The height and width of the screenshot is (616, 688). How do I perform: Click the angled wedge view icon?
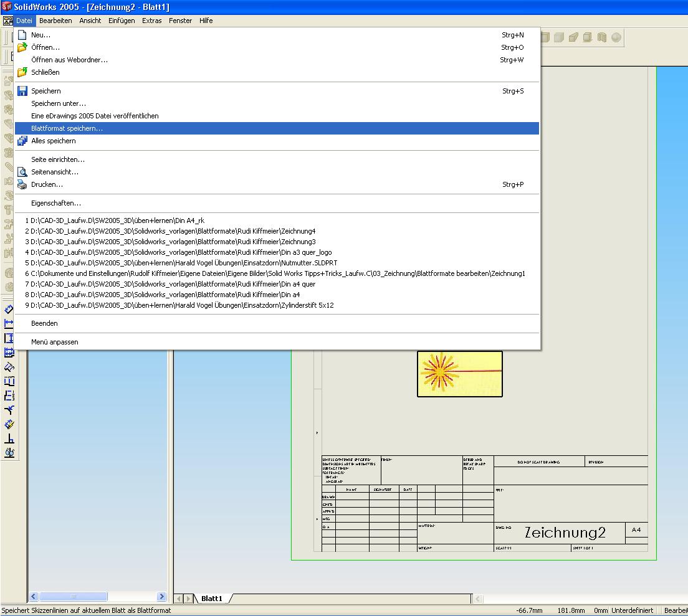point(573,37)
